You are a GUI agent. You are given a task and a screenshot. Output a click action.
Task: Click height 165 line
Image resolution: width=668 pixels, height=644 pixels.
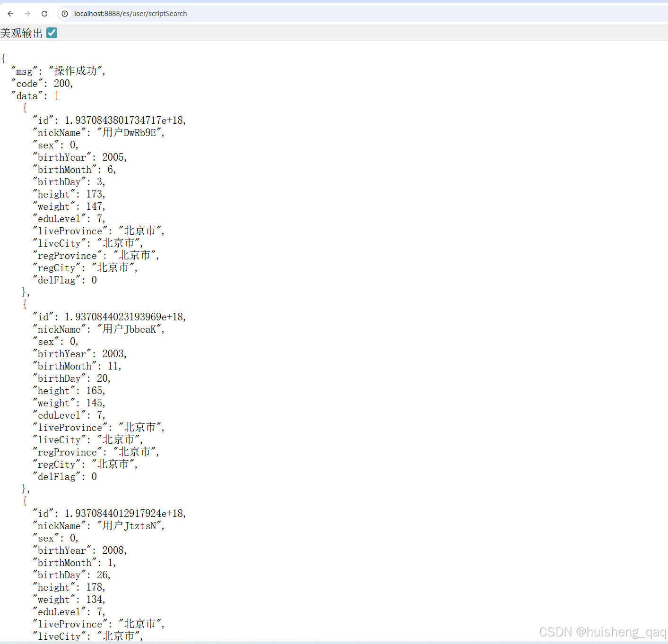[69, 391]
